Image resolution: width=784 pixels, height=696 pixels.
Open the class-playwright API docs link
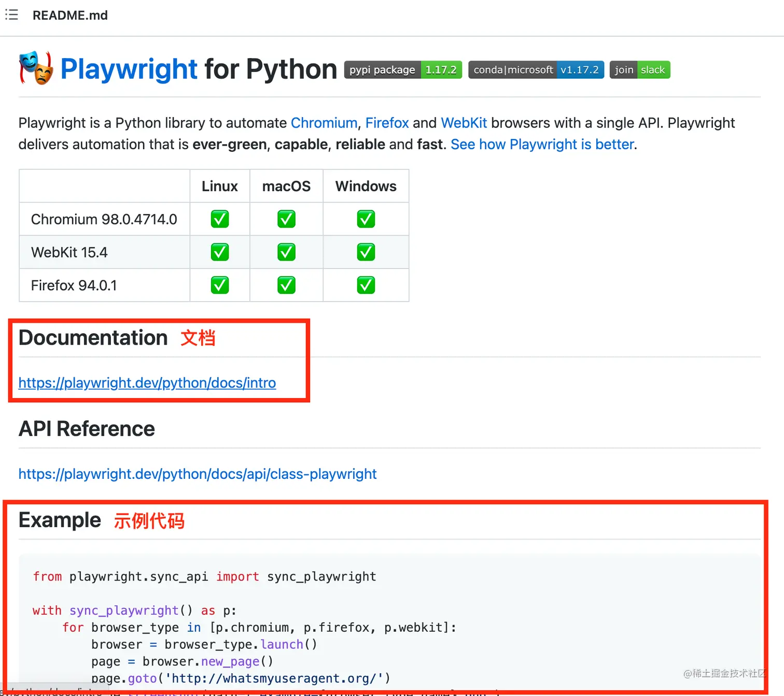(x=198, y=474)
